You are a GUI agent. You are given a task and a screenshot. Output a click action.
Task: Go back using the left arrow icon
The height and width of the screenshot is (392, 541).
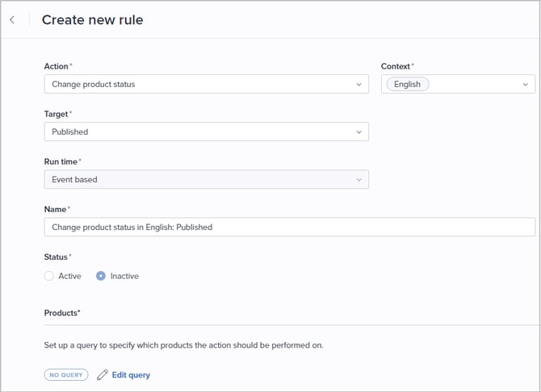(12, 20)
